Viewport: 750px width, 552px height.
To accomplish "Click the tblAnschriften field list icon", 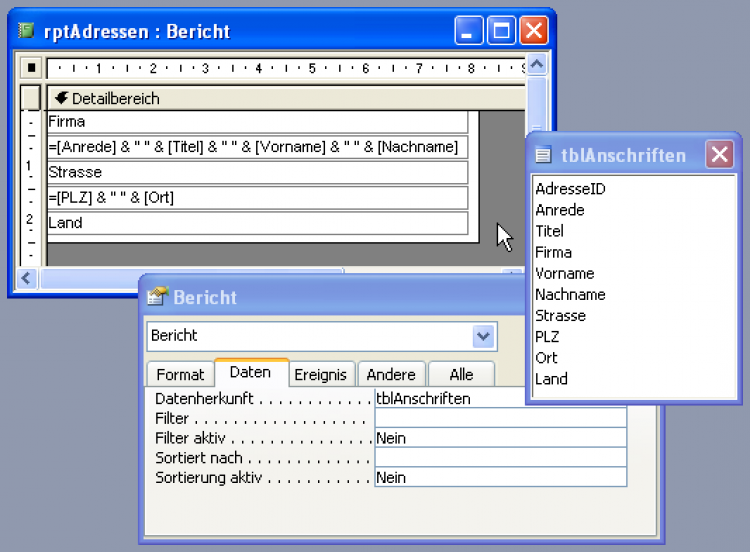I will 543,154.
